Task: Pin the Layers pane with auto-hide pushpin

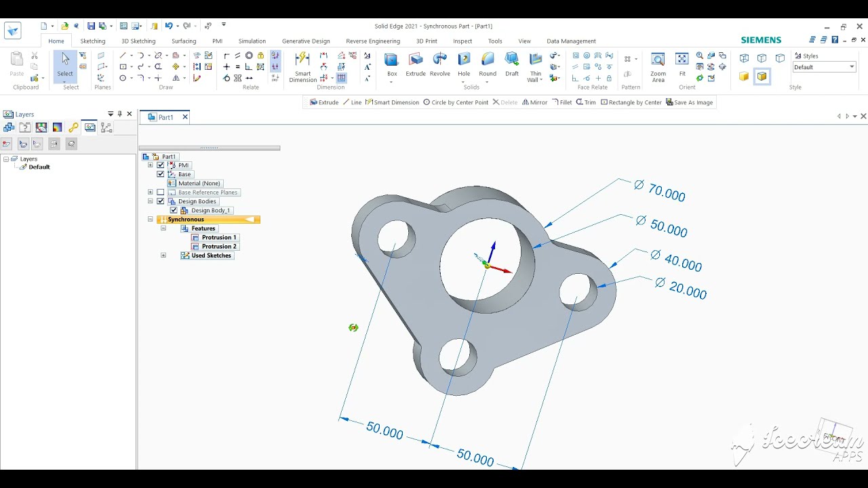Action: point(120,114)
